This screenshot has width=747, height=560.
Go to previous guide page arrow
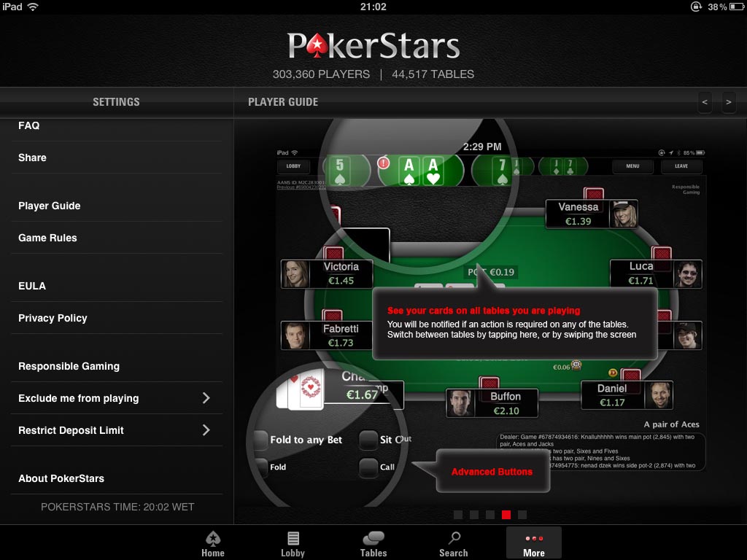coord(705,102)
